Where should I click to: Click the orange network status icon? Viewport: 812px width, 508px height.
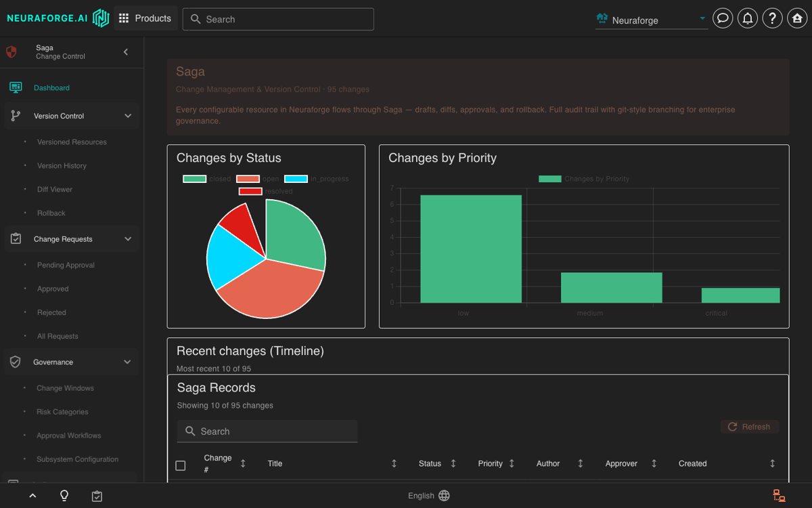tap(779, 496)
